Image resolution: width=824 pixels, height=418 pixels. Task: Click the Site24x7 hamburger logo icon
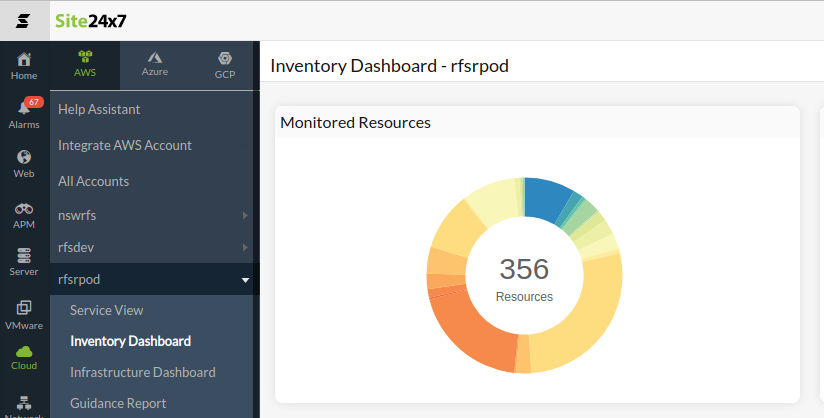[x=23, y=21]
